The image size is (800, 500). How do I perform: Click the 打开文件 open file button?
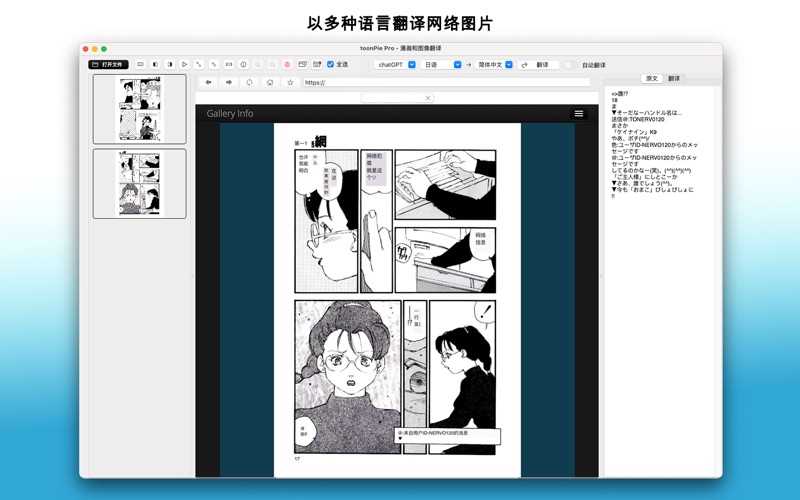point(109,64)
